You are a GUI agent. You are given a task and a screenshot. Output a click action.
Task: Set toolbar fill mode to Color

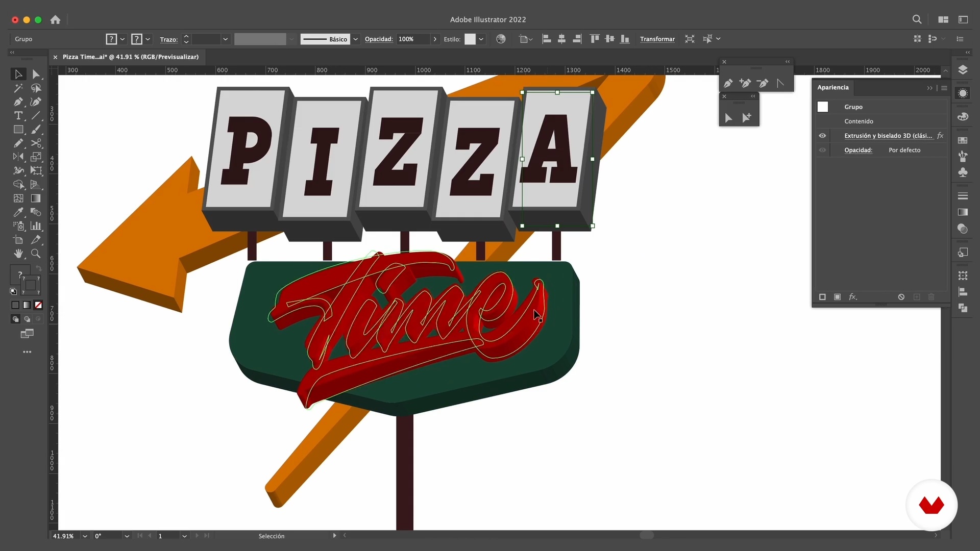click(x=15, y=305)
